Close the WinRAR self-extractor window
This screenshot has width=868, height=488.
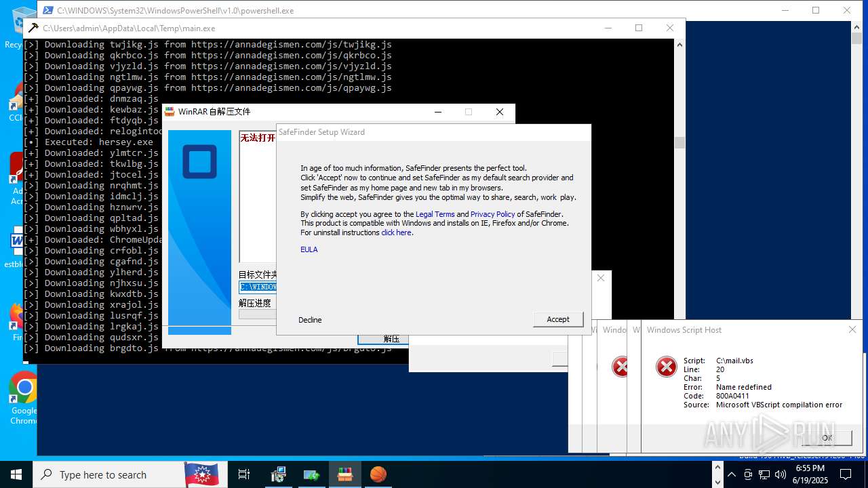coord(500,112)
